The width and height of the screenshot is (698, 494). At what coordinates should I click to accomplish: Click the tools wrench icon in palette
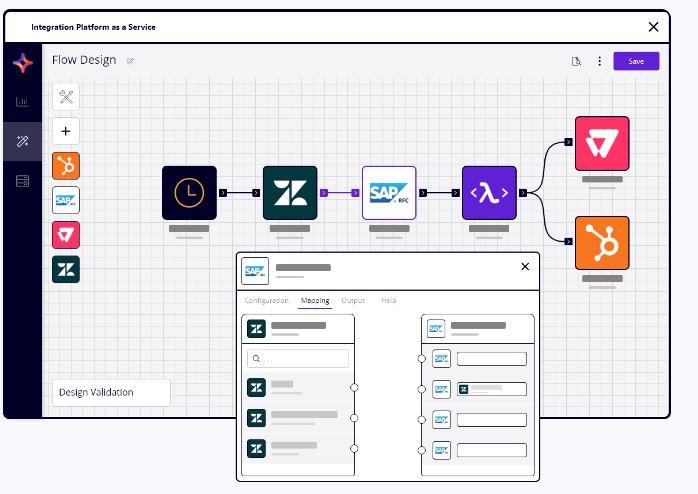(x=66, y=97)
